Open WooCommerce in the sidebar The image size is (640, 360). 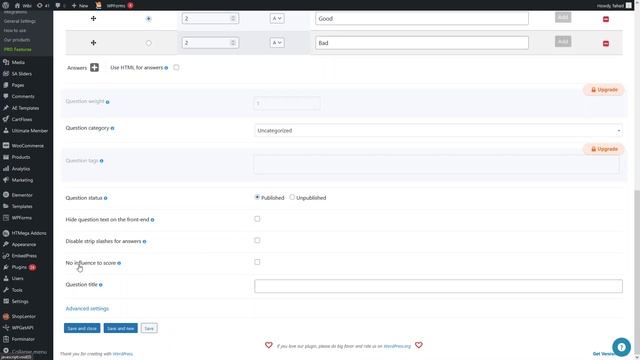(x=27, y=146)
